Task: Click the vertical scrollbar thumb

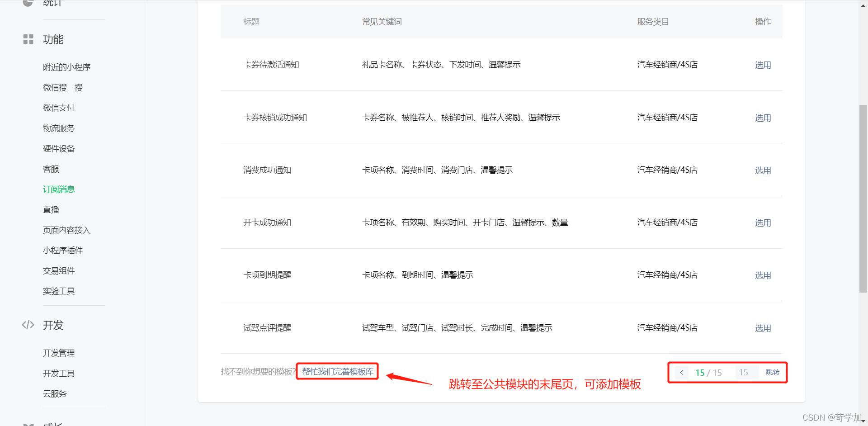Action: click(x=863, y=199)
